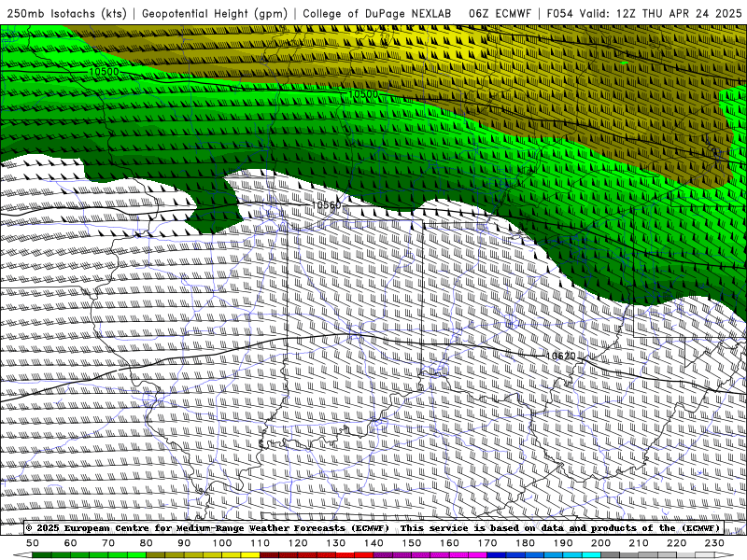
Task: Click the 10620 height contour label
Action: click(x=561, y=356)
